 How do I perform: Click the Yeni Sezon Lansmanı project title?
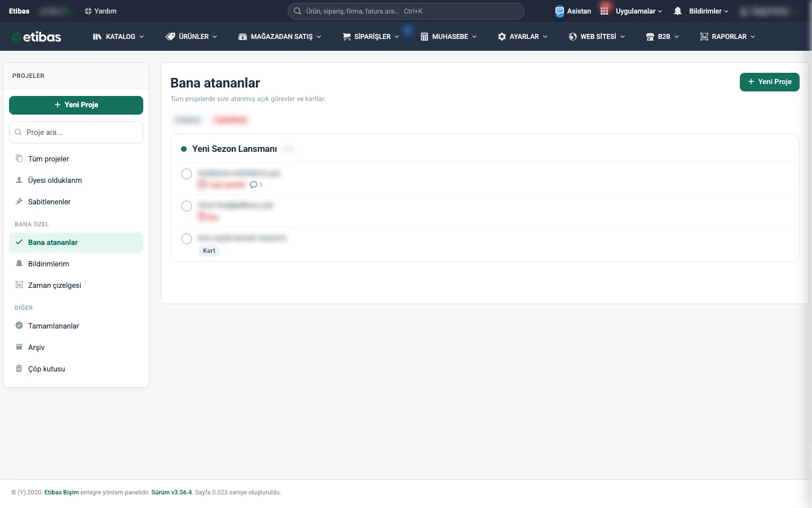pos(235,149)
